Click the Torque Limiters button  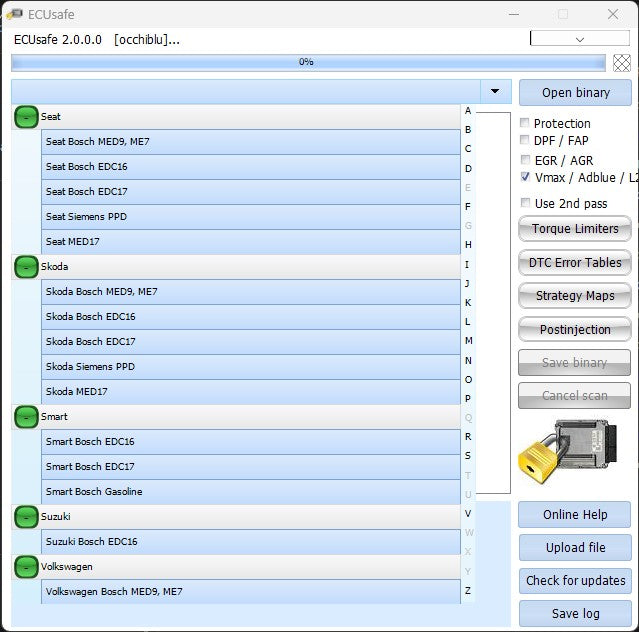(575, 229)
